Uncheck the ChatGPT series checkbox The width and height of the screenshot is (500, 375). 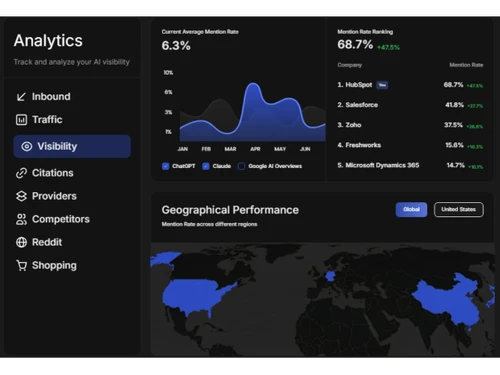click(166, 166)
